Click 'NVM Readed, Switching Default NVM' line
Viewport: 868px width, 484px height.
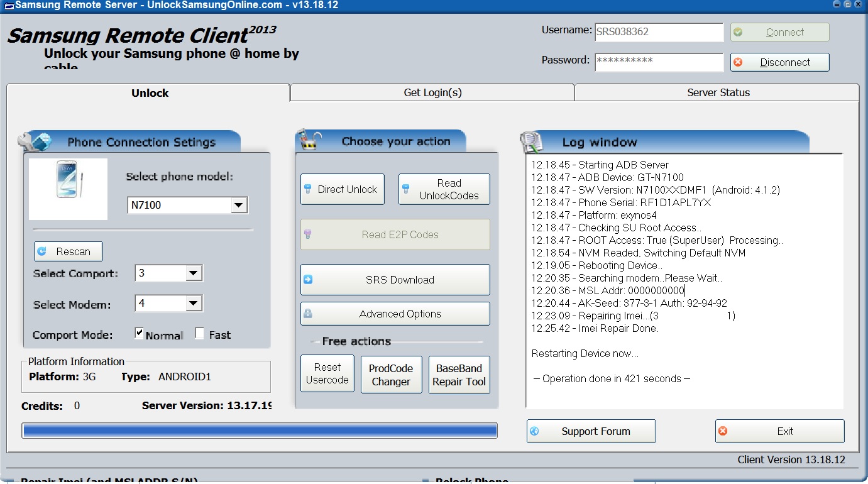click(639, 253)
